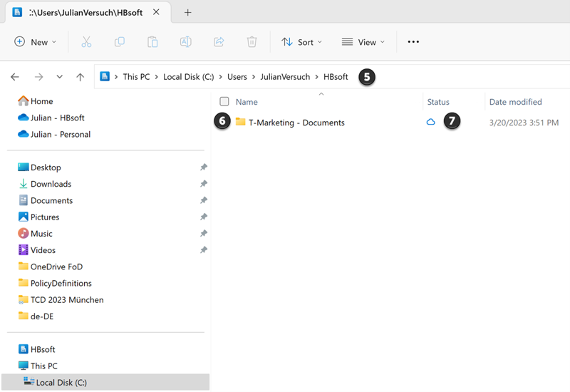The image size is (570, 392).
Task: Click the Delete trash can icon
Action: click(252, 42)
